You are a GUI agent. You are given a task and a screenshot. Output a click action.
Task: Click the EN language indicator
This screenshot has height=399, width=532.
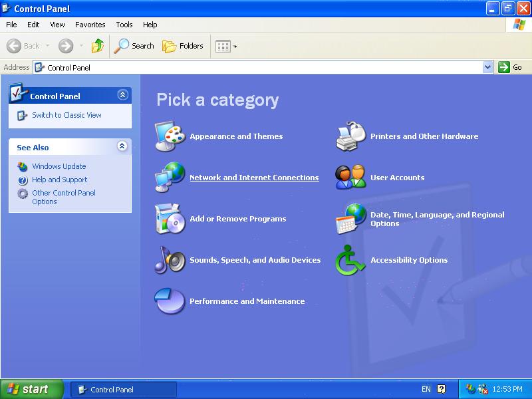pos(426,389)
